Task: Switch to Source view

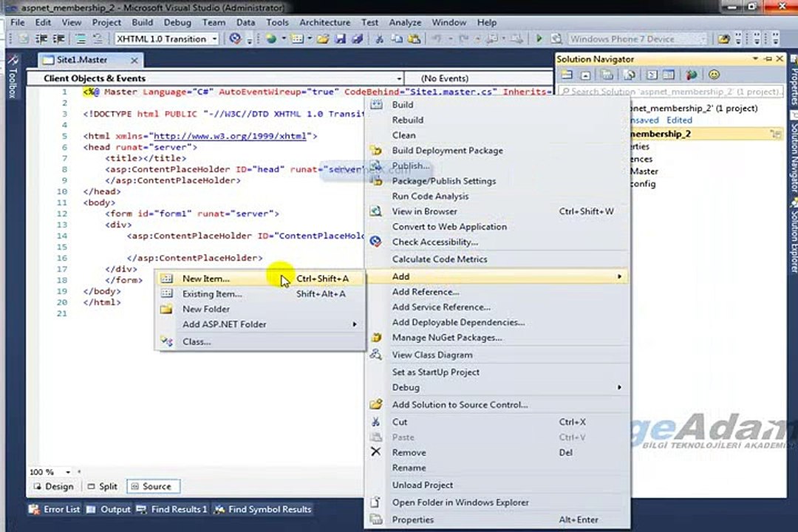Action: (152, 486)
